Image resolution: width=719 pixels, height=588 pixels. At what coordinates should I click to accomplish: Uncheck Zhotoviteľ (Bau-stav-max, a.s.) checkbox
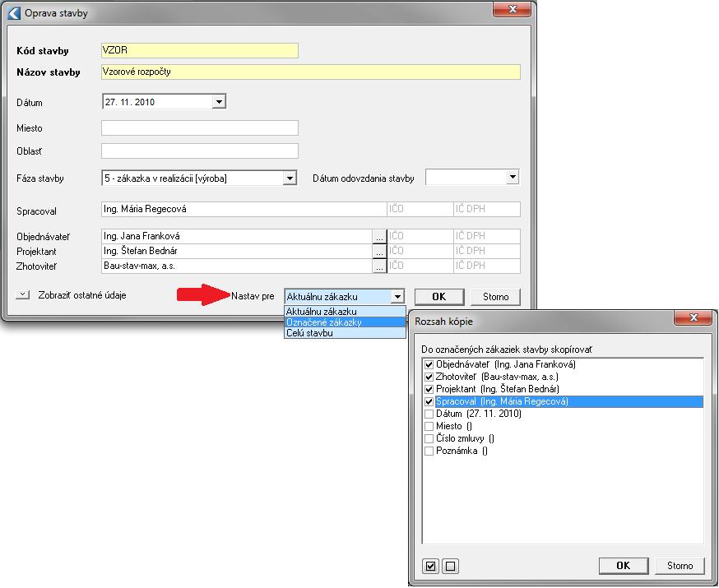point(429,377)
